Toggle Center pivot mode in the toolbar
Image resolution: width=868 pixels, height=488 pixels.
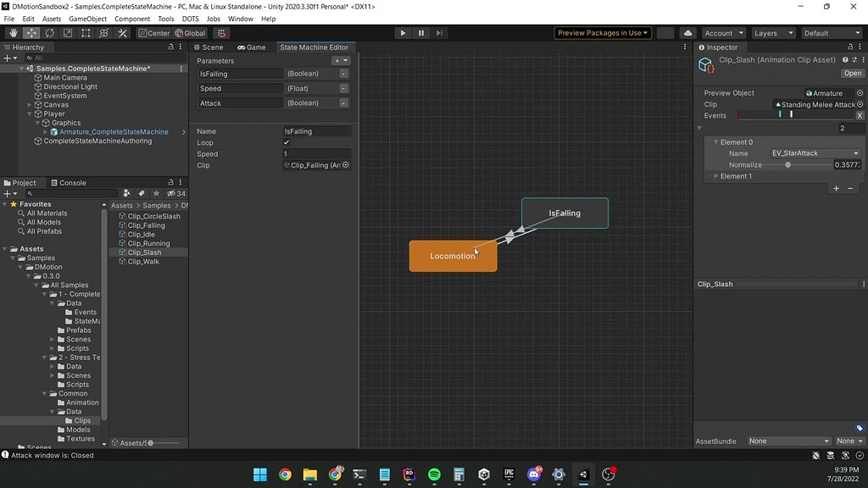[155, 32]
